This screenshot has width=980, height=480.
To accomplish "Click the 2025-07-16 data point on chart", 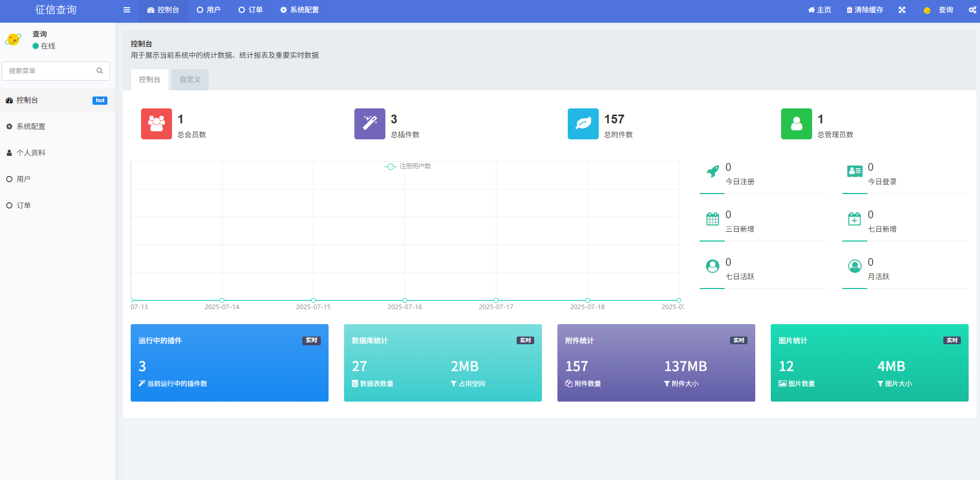I will point(405,300).
